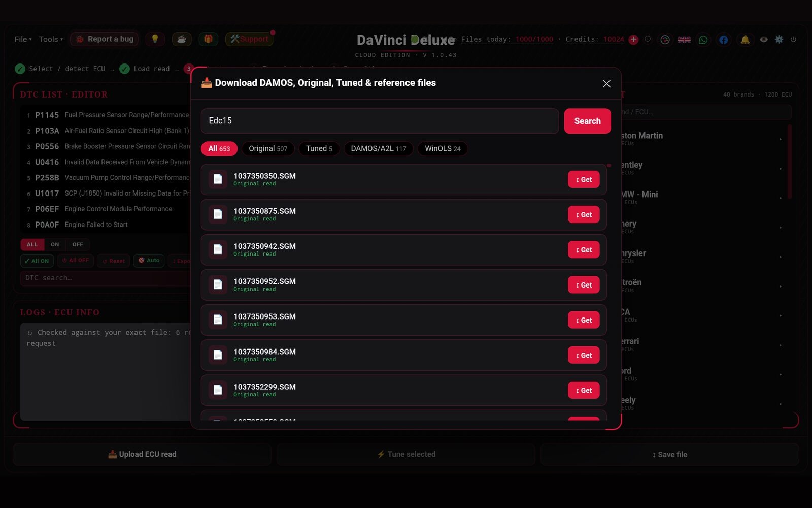Screen dimensions: 812x508
Task: Click file icon for 1037350875.SGM
Action: click(218, 214)
